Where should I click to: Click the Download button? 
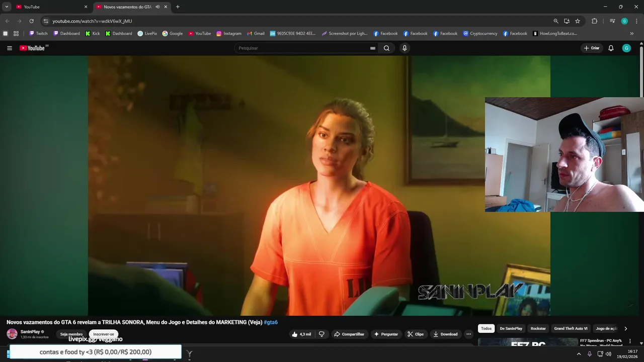pyautogui.click(x=445, y=334)
